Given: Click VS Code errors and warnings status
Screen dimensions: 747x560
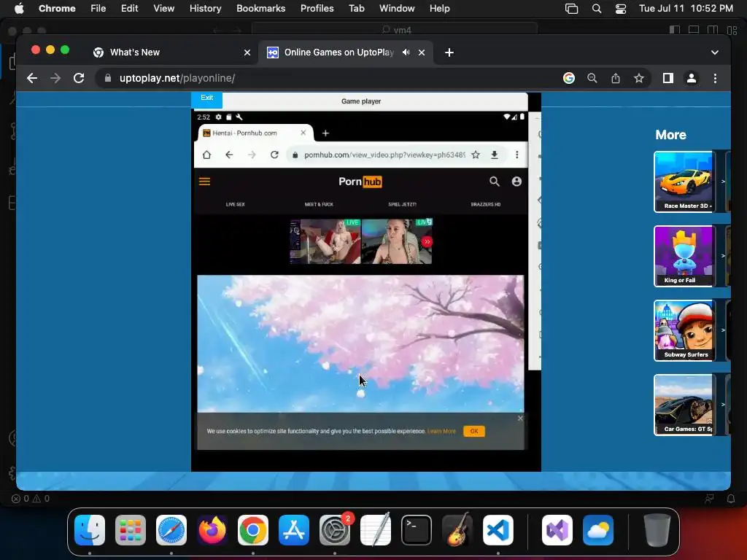Looking at the screenshot, I should coord(31,499).
